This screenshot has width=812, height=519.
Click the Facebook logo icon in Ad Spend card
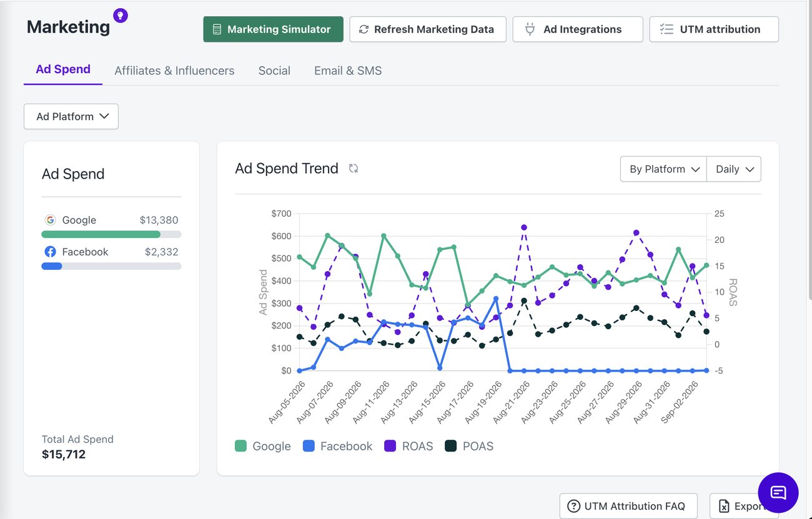pyautogui.click(x=50, y=252)
